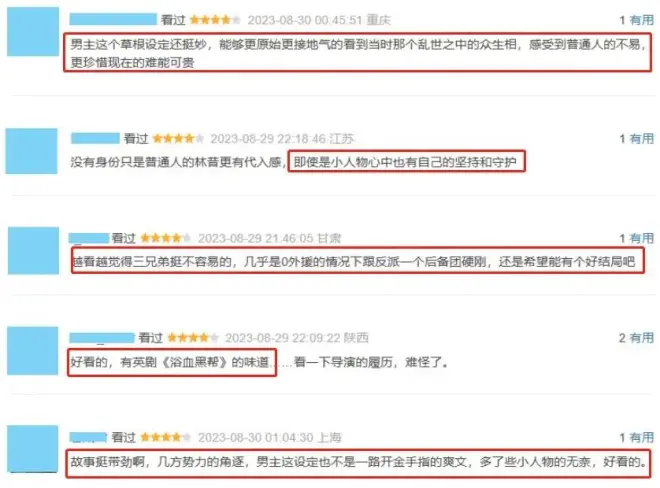Open username of the 22:09:22 reviewer
The width and height of the screenshot is (660, 488).
102,338
